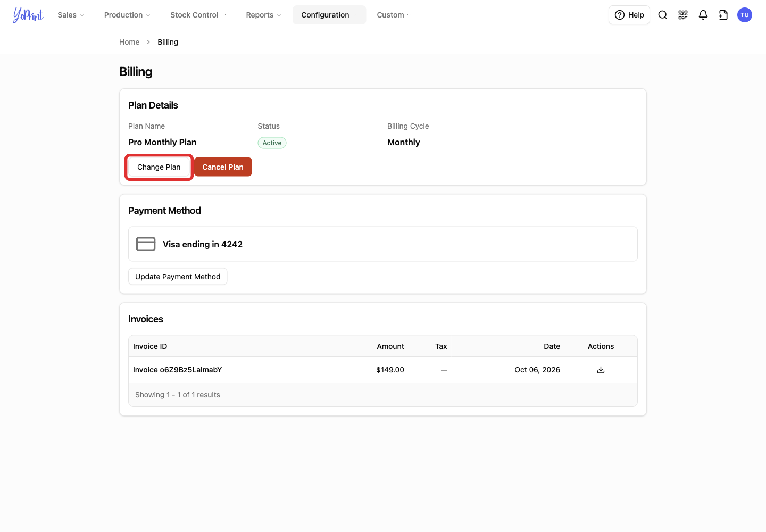
Task: Click the $149.00 amount cell
Action: 390,370
